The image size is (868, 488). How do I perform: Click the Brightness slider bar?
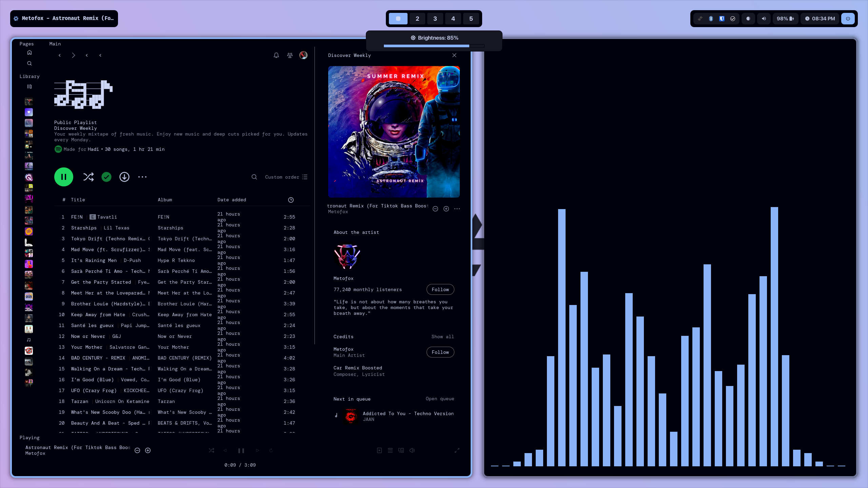[x=434, y=46]
